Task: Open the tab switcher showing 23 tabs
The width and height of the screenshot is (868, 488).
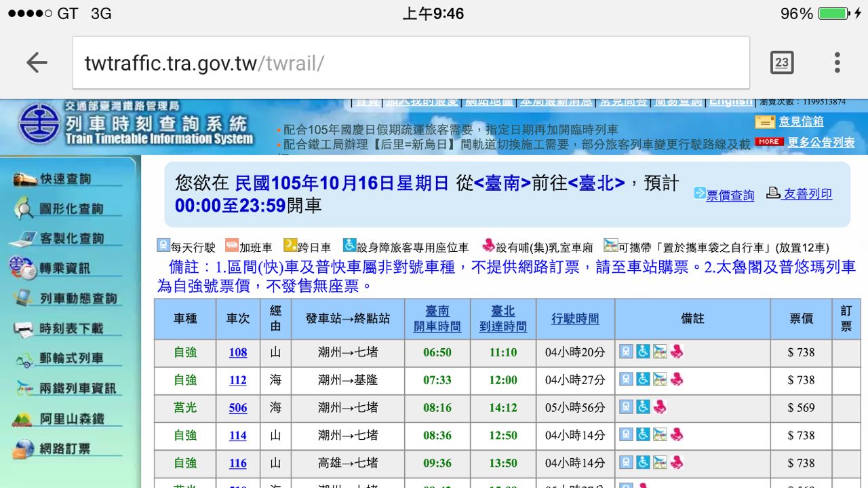Action: click(782, 62)
